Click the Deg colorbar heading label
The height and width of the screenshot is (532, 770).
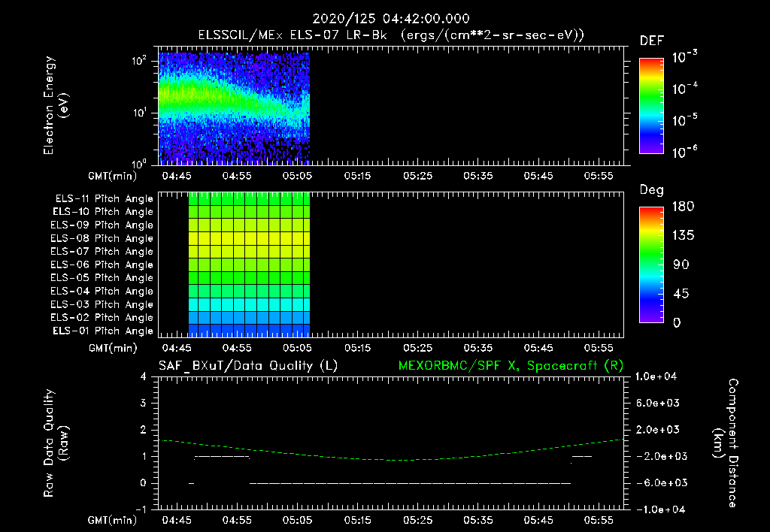[652, 190]
